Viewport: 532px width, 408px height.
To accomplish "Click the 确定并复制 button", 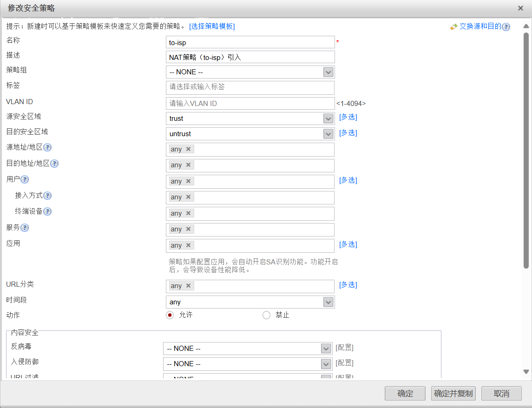I will click(453, 394).
